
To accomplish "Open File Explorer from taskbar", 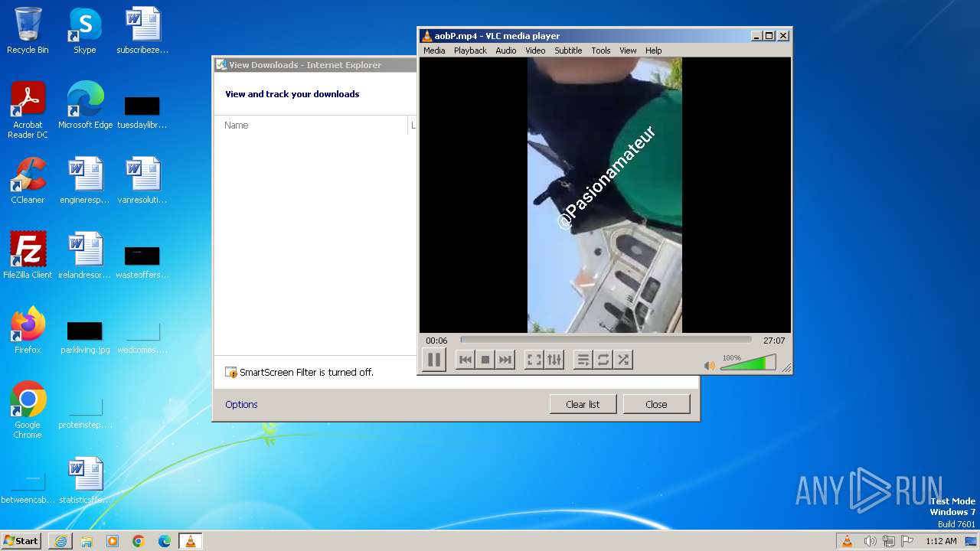I will pos(87,541).
